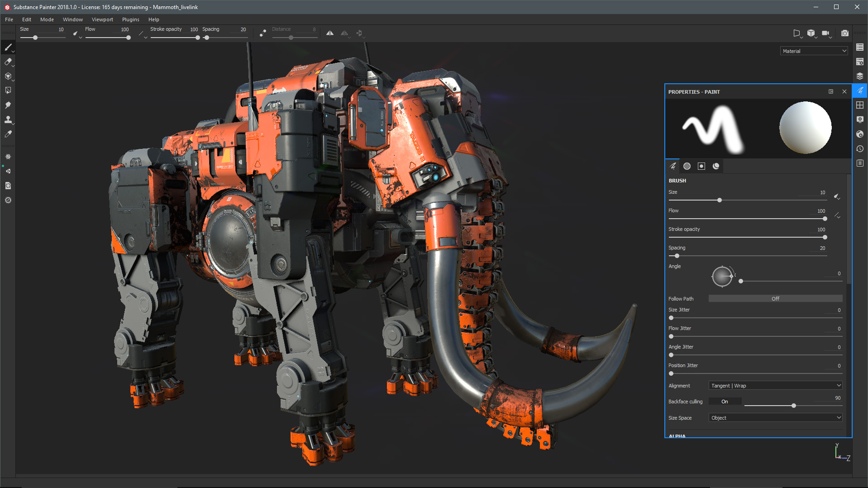Close the Properties - Paint panel
Viewport: 868px width, 488px height.
coord(844,91)
